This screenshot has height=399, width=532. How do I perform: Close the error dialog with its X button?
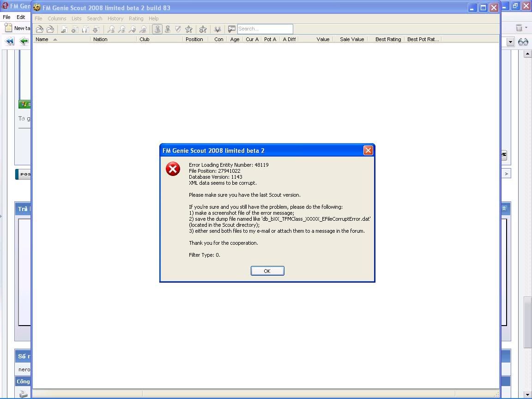[x=368, y=150]
